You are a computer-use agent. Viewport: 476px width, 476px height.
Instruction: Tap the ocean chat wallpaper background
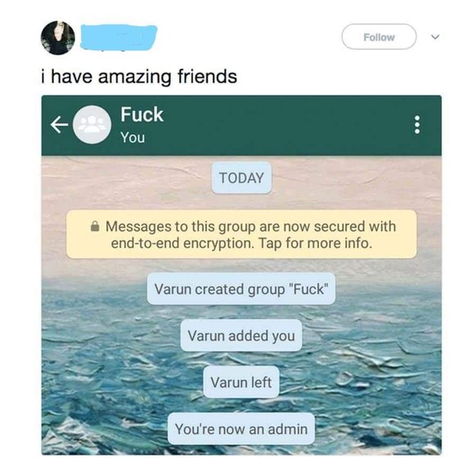(379, 349)
